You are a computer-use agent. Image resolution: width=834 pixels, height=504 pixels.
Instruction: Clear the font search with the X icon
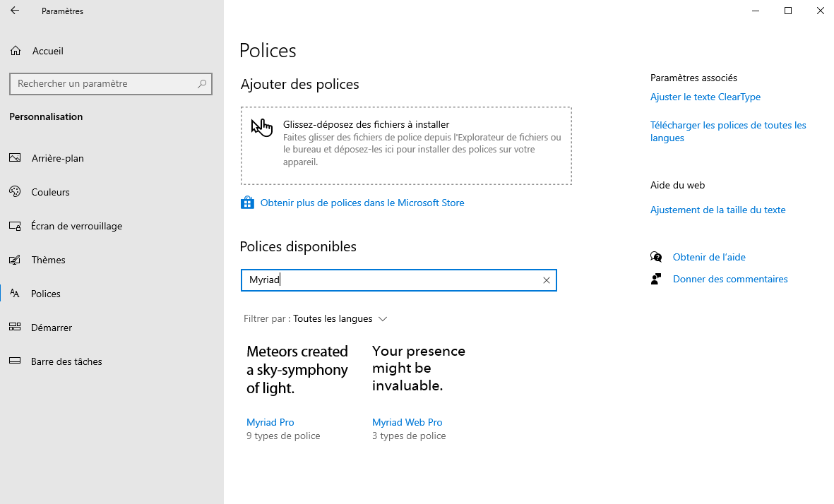[547, 280]
